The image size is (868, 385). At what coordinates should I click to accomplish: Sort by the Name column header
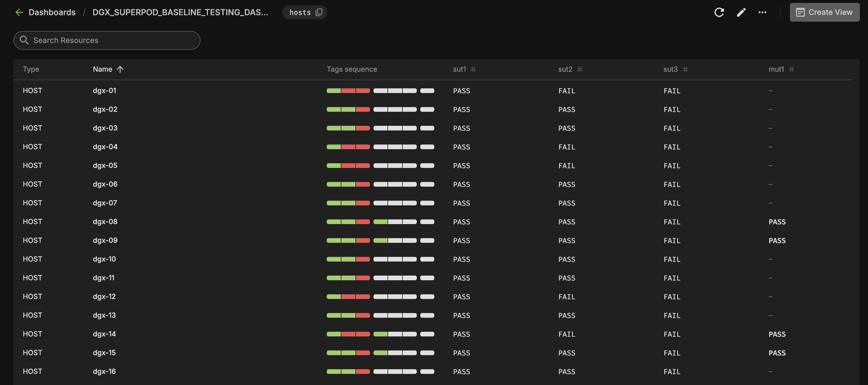coord(102,69)
